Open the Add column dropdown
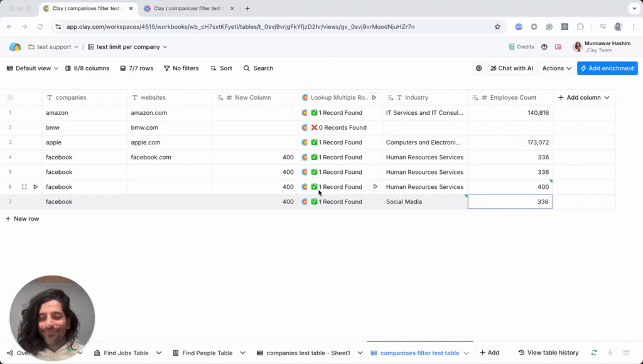Screen dimensions: 643x364 583,98
